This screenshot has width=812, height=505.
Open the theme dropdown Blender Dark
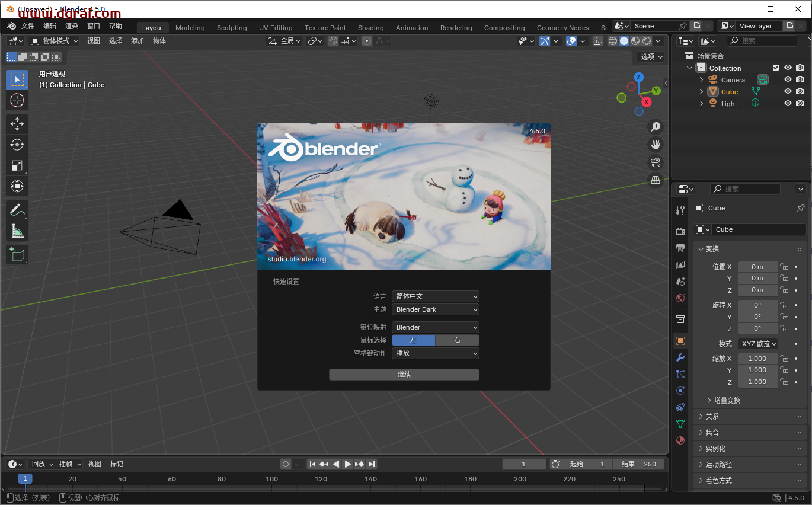436,309
